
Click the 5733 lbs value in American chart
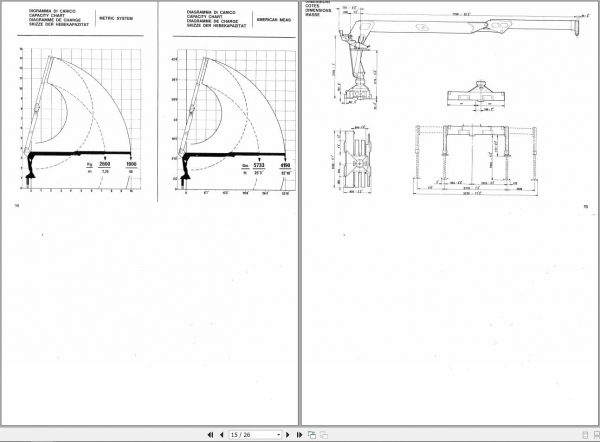click(x=259, y=165)
